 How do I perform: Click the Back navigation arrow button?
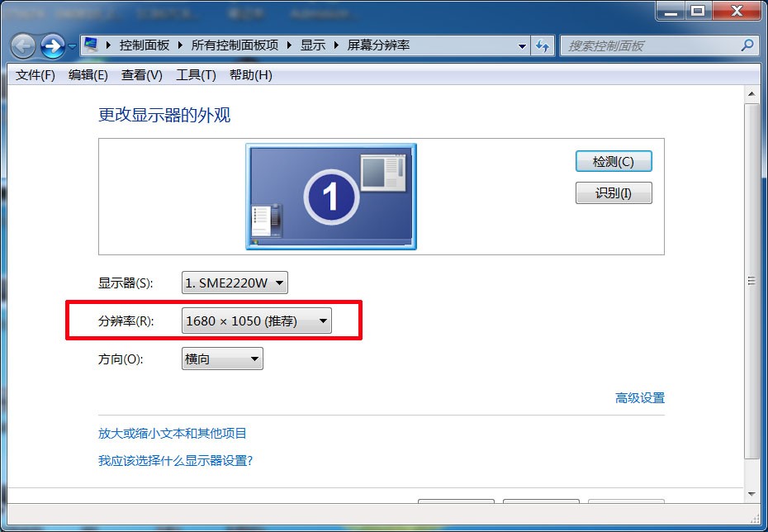(23, 45)
